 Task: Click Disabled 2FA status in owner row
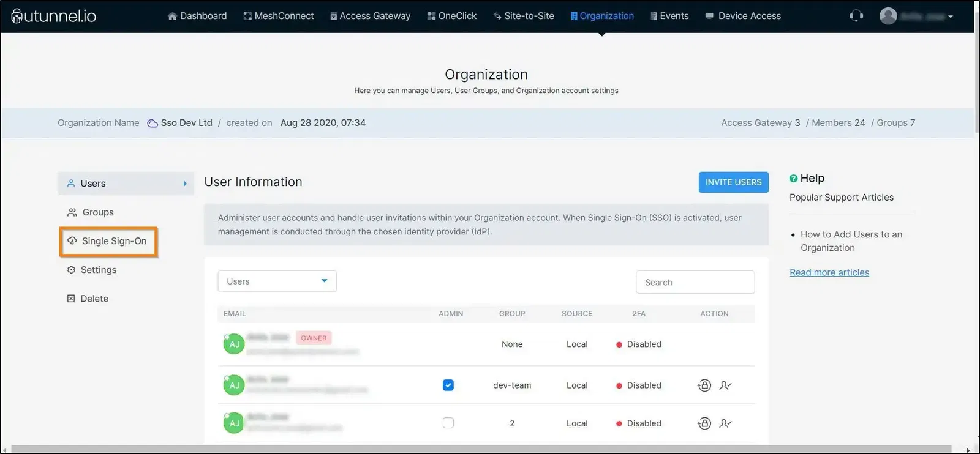coord(639,344)
